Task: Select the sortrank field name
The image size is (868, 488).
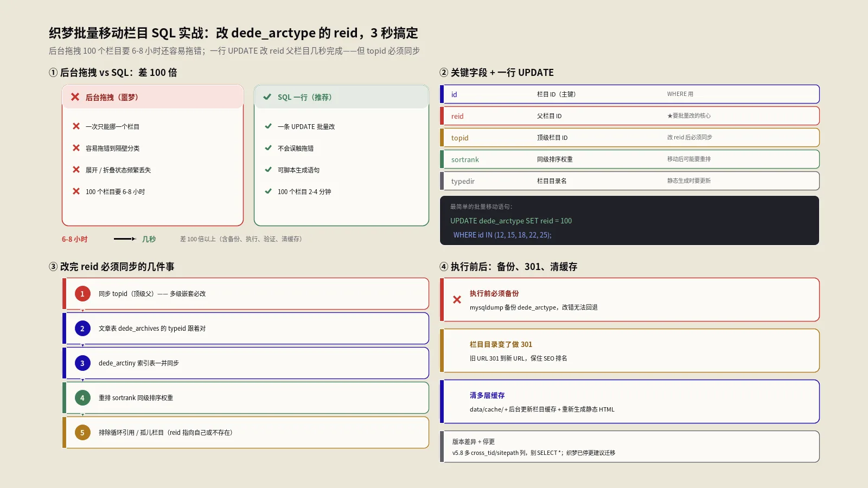Action: tap(465, 159)
